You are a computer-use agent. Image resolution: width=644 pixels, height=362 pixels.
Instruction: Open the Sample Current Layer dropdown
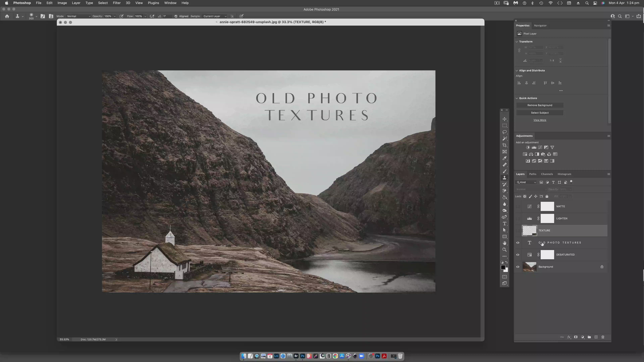pyautogui.click(x=215, y=16)
